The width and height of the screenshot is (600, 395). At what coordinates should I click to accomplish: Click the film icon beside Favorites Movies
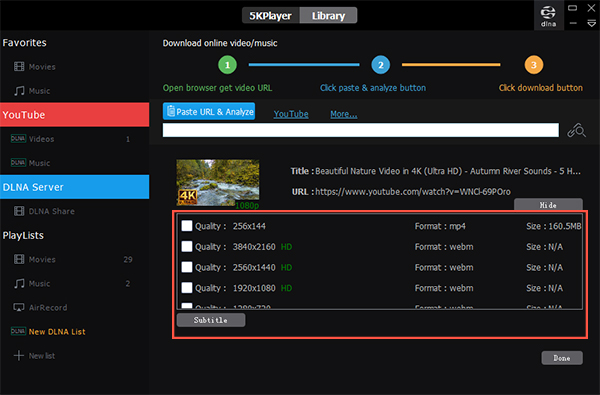(x=19, y=67)
